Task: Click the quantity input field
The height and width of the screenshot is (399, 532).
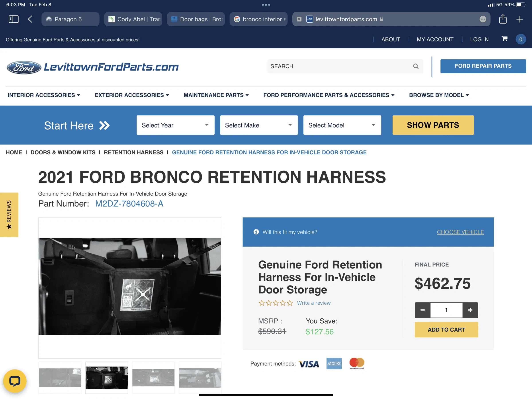Action: click(x=446, y=310)
